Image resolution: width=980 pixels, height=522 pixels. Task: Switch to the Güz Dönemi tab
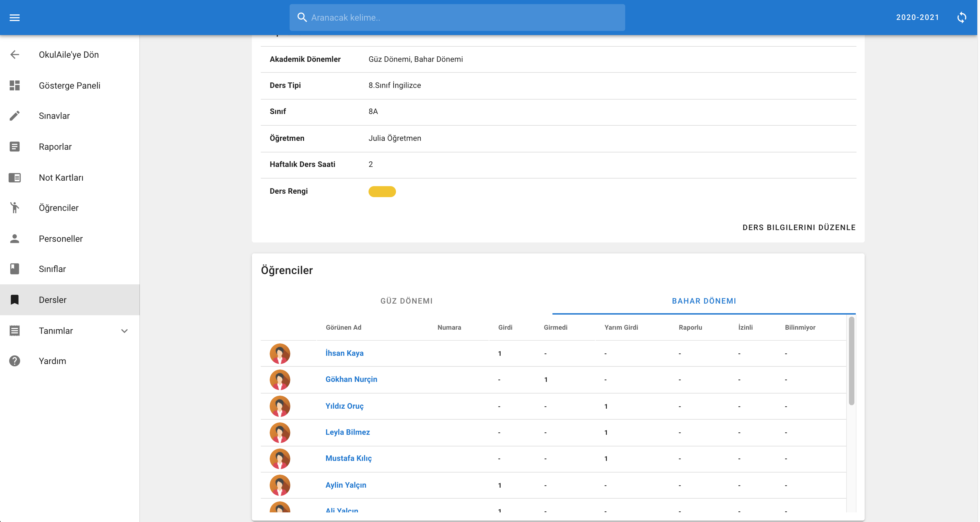tap(406, 301)
